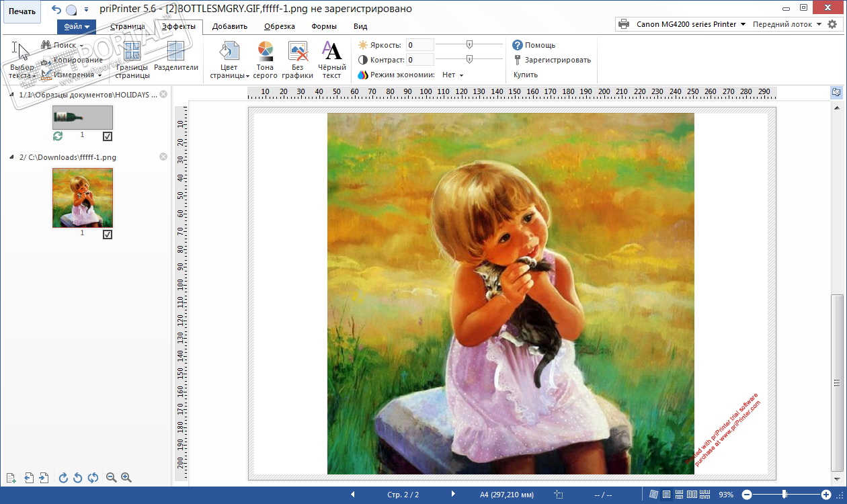Close the fffff-1.png document from the list
The width and height of the screenshot is (847, 504).
[x=163, y=157]
